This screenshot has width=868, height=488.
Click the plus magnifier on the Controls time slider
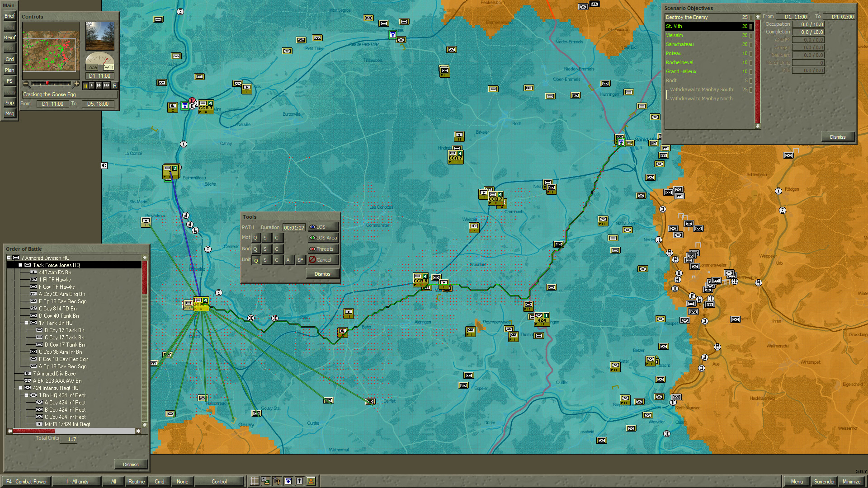click(77, 84)
